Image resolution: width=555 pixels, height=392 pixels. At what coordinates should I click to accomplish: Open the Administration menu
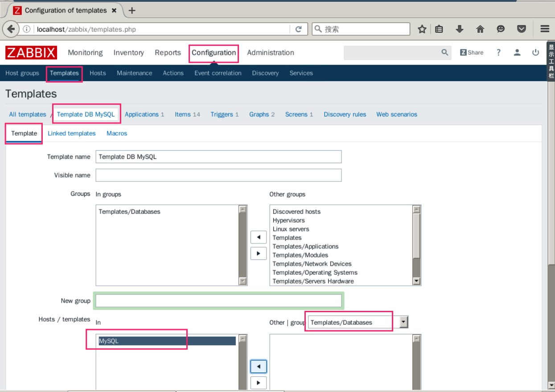tap(270, 53)
